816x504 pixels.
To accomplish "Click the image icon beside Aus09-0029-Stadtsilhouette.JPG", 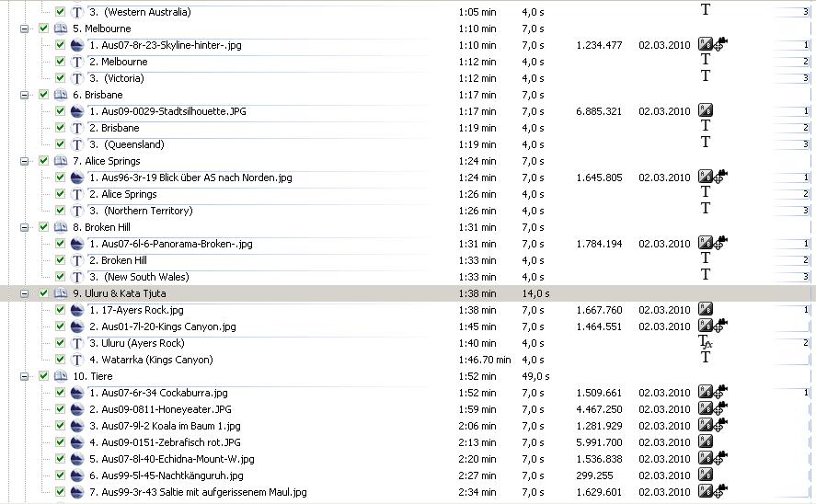I will 77,111.
